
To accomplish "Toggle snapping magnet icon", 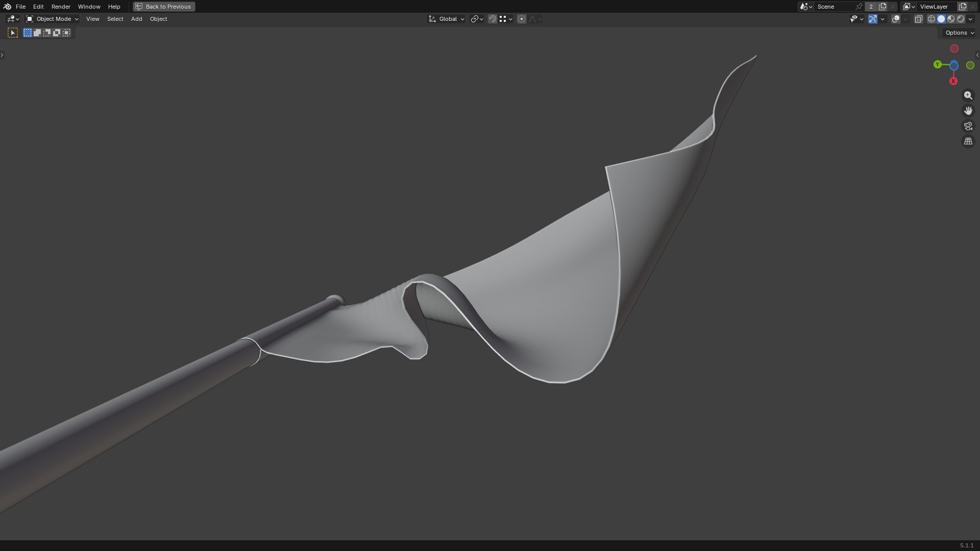I will click(x=493, y=19).
